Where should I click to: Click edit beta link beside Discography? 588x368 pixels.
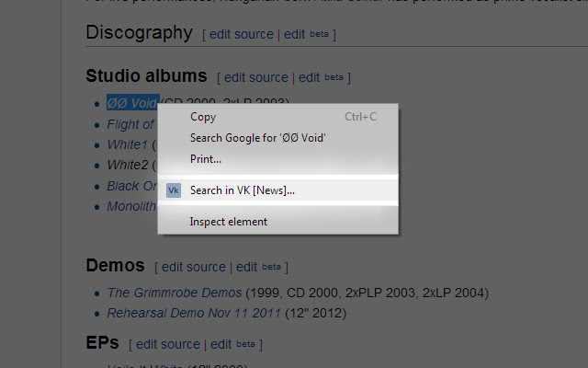pos(306,34)
